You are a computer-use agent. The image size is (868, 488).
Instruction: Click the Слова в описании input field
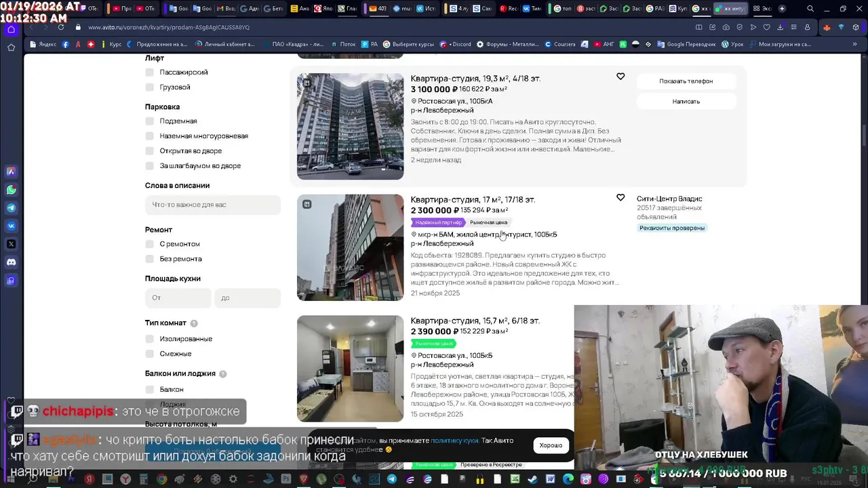[x=213, y=205]
